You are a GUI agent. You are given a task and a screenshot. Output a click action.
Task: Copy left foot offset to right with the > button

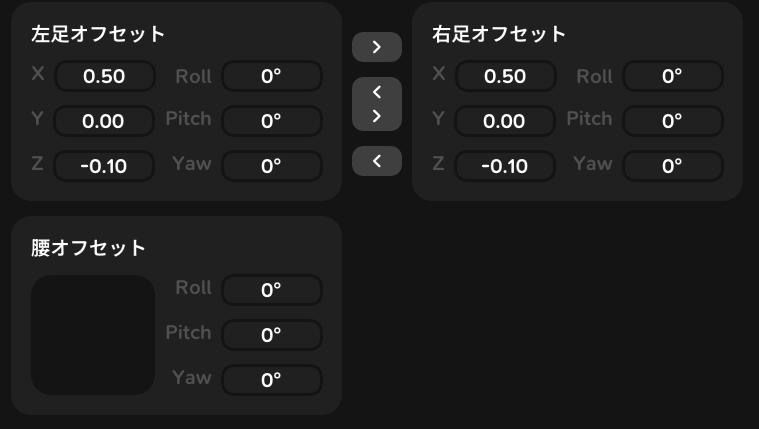(377, 47)
